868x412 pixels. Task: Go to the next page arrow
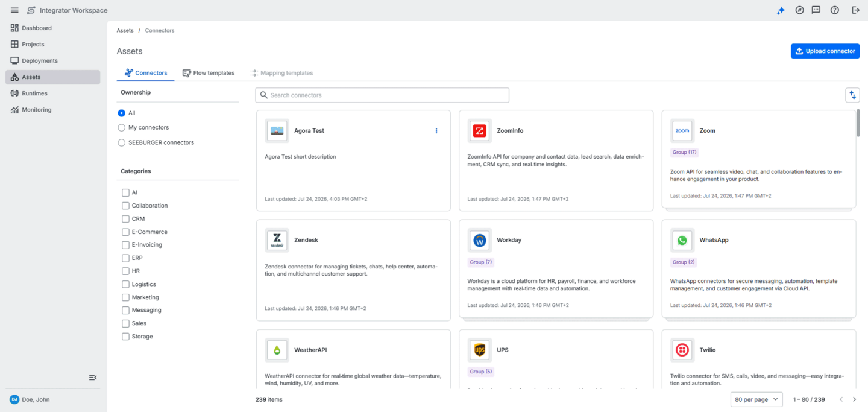[854, 399]
